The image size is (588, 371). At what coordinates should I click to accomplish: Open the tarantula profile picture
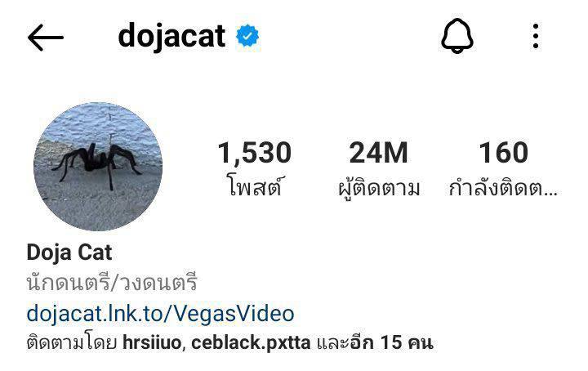(x=98, y=167)
